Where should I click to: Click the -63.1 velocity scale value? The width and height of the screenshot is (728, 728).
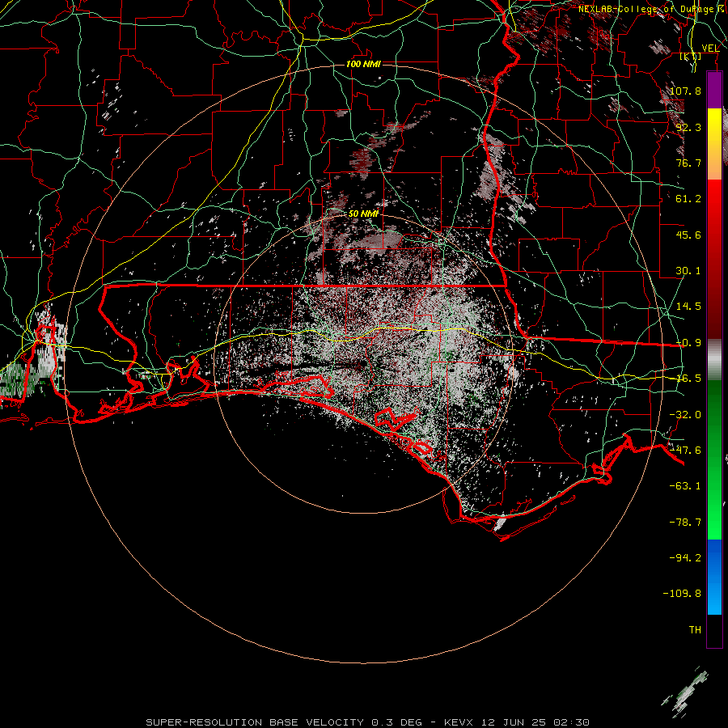pyautogui.click(x=685, y=486)
